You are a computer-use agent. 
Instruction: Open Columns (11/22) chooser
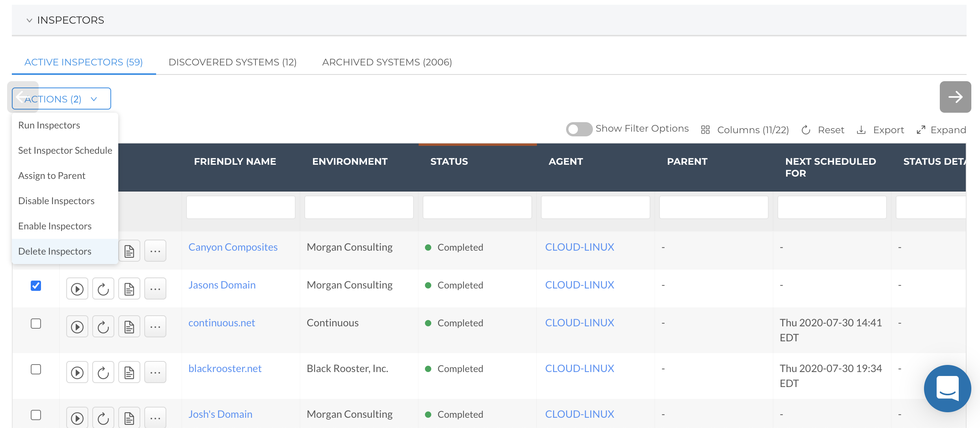pos(745,130)
